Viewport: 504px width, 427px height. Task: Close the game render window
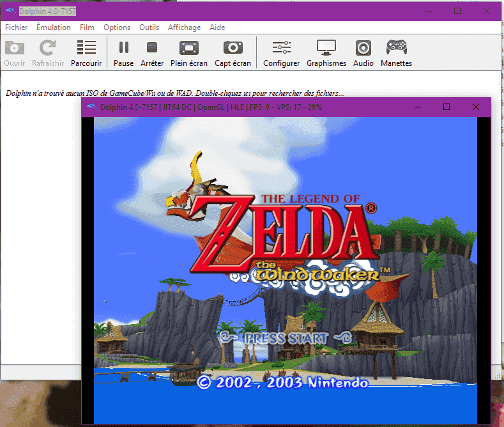coord(476,107)
